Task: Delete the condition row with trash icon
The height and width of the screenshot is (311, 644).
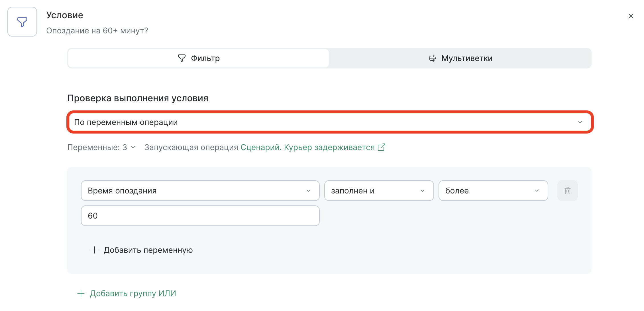Action: (568, 191)
